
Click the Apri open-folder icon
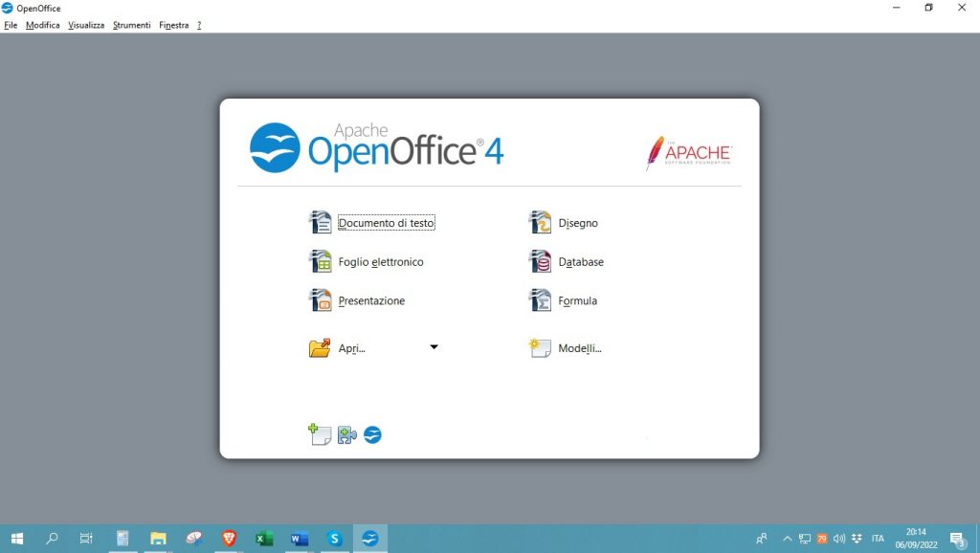point(320,347)
